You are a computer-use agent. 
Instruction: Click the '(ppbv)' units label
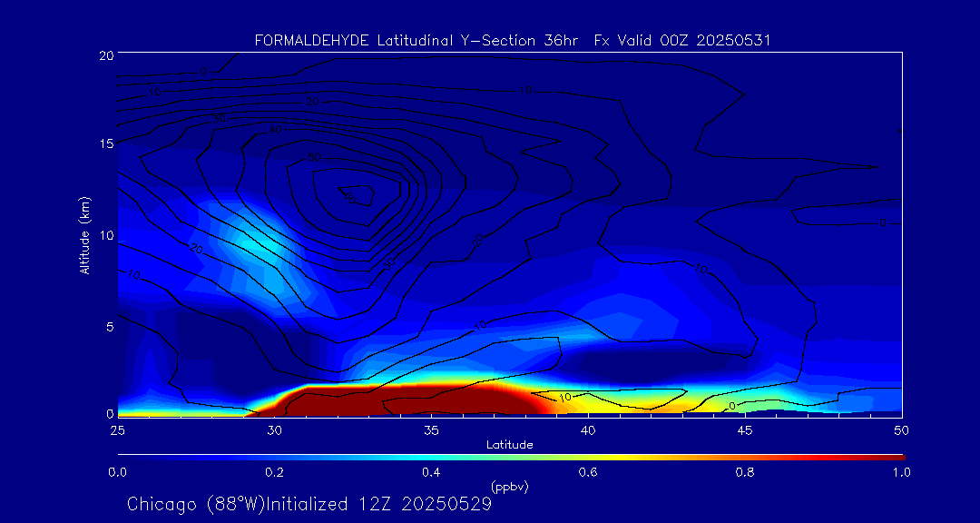510,486
